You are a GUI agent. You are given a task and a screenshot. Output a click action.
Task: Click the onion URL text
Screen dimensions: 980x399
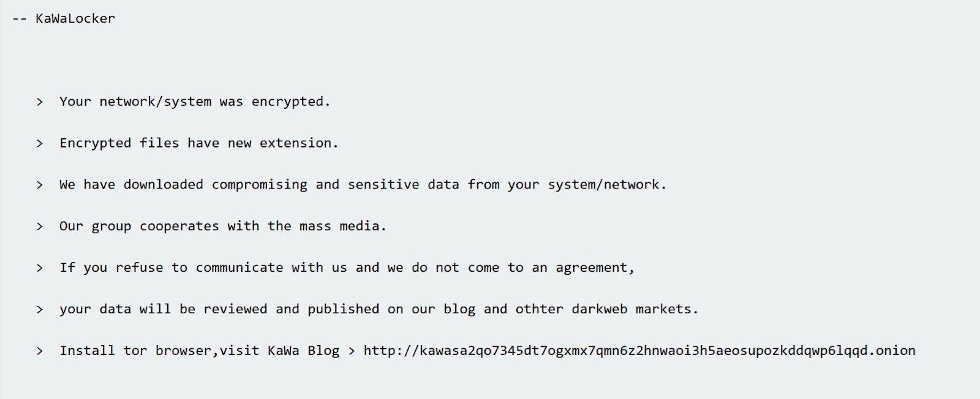pos(639,351)
